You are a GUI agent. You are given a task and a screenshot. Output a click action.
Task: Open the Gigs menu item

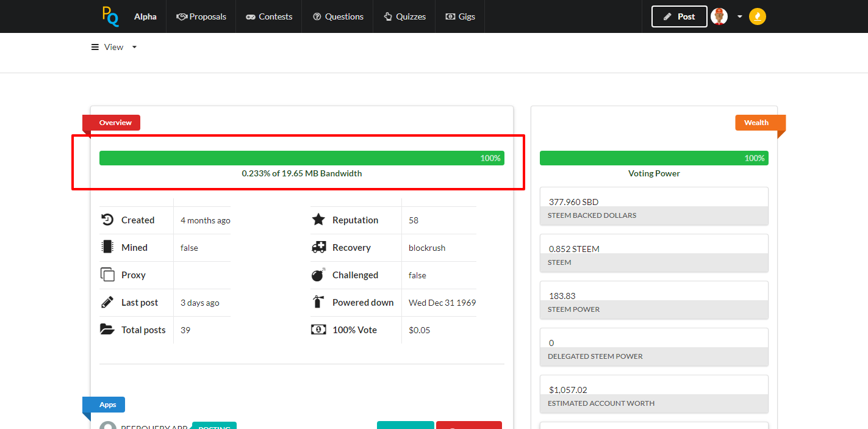click(x=460, y=16)
